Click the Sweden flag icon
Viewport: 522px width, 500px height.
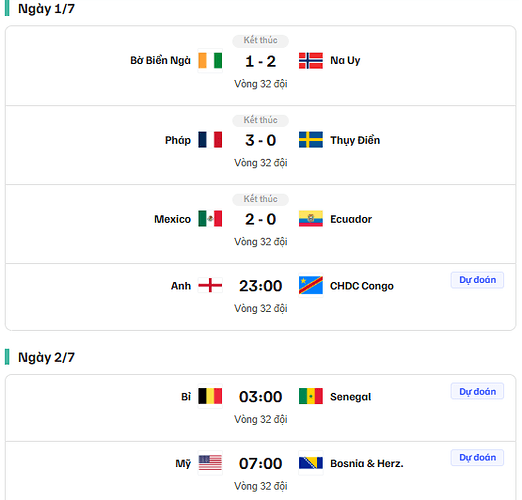[311, 140]
